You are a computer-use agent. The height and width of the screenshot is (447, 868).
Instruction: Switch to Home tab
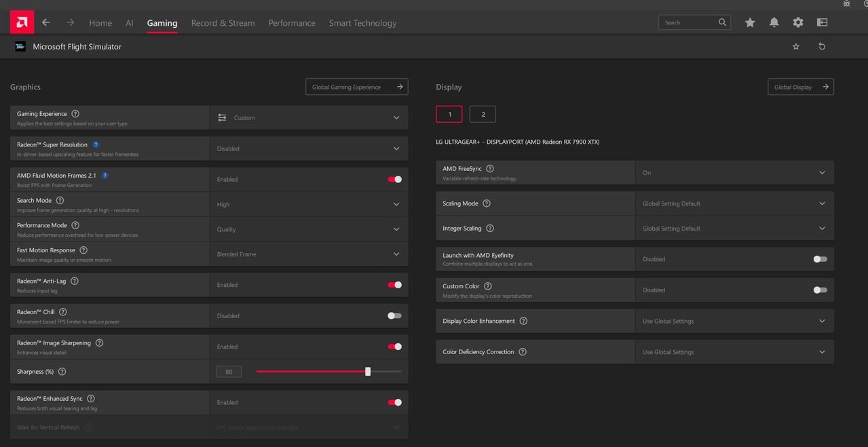coord(100,22)
